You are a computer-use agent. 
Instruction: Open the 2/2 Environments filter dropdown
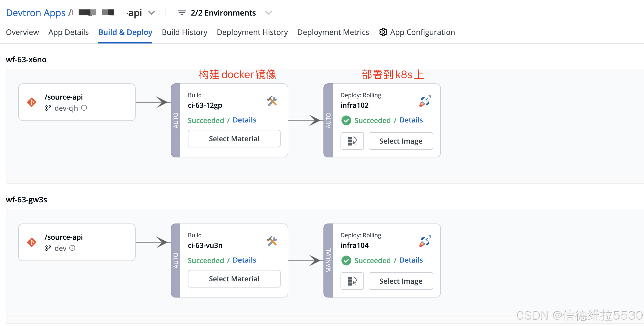tap(268, 13)
